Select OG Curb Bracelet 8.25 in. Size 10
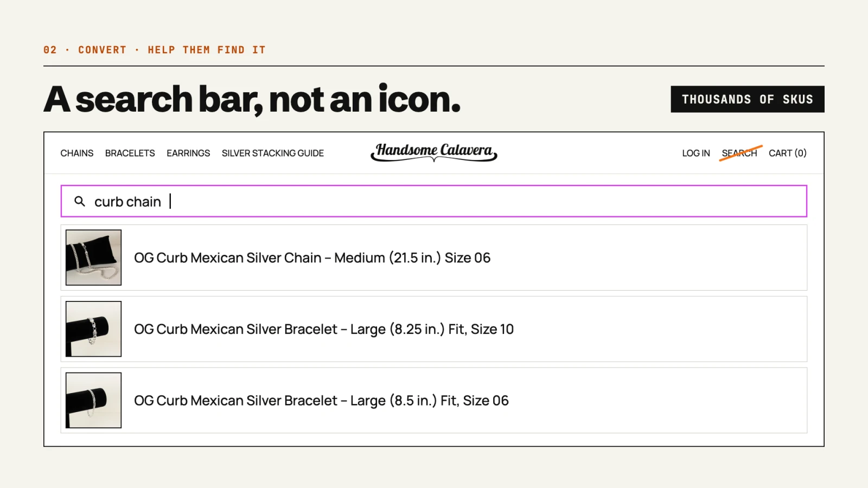 pos(434,329)
